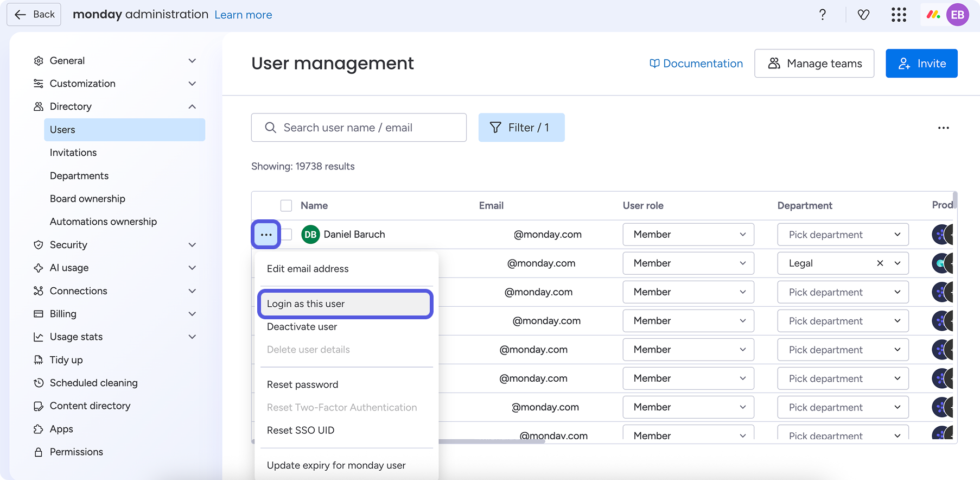Open the nine-dot apps grid menu
Image resolution: width=980 pixels, height=480 pixels.
click(899, 15)
